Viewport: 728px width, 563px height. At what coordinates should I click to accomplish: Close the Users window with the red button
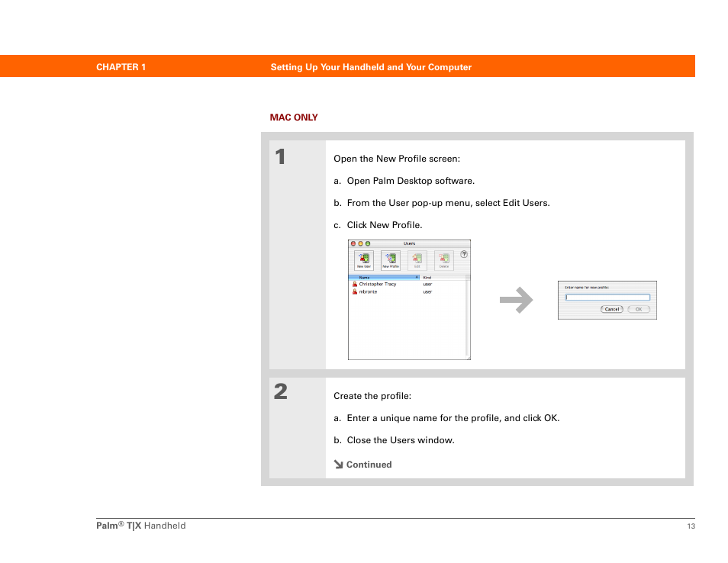point(353,243)
